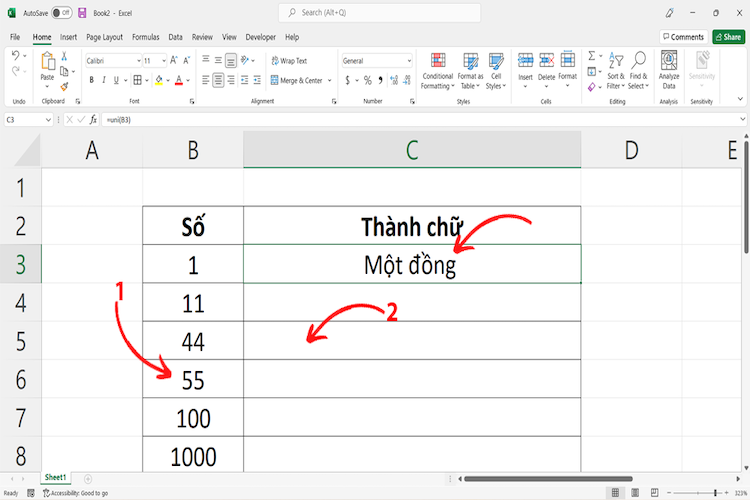Open the Page Layout tab

coord(104,37)
